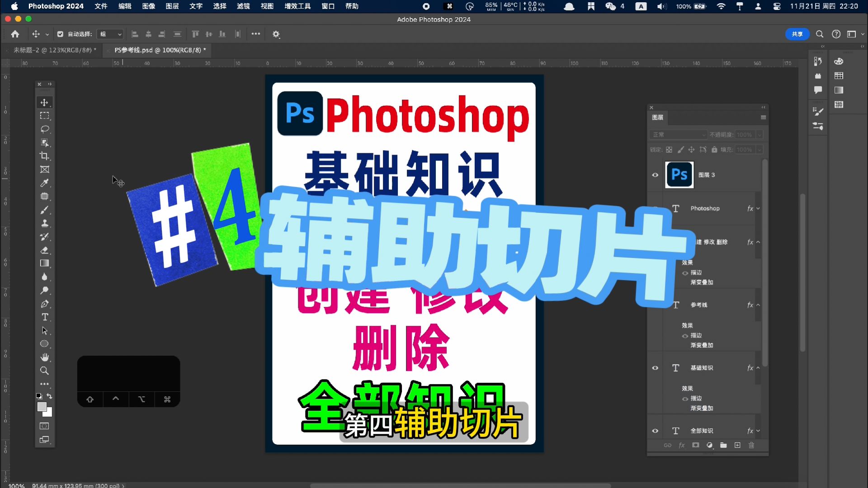Select the Eraser tool
868x488 pixels.
[x=44, y=250]
